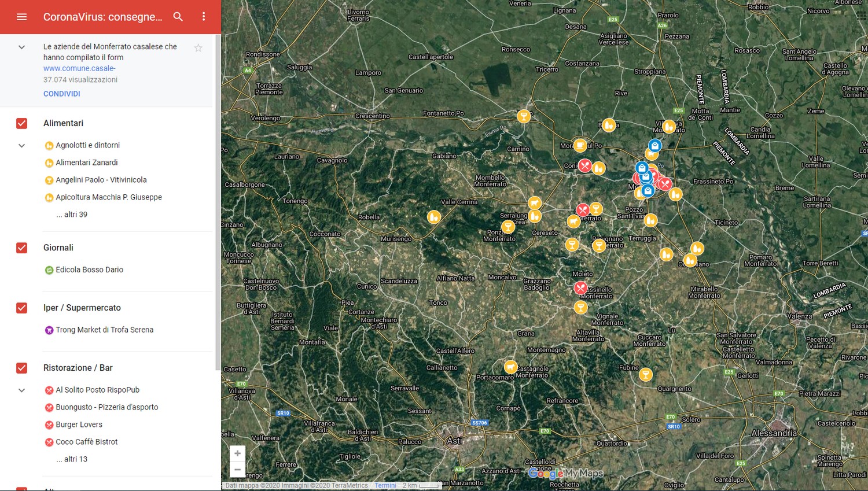Screen dimensions: 868x491
Task: Open Al Solito Posto RispoPub entry
Action: (x=98, y=390)
